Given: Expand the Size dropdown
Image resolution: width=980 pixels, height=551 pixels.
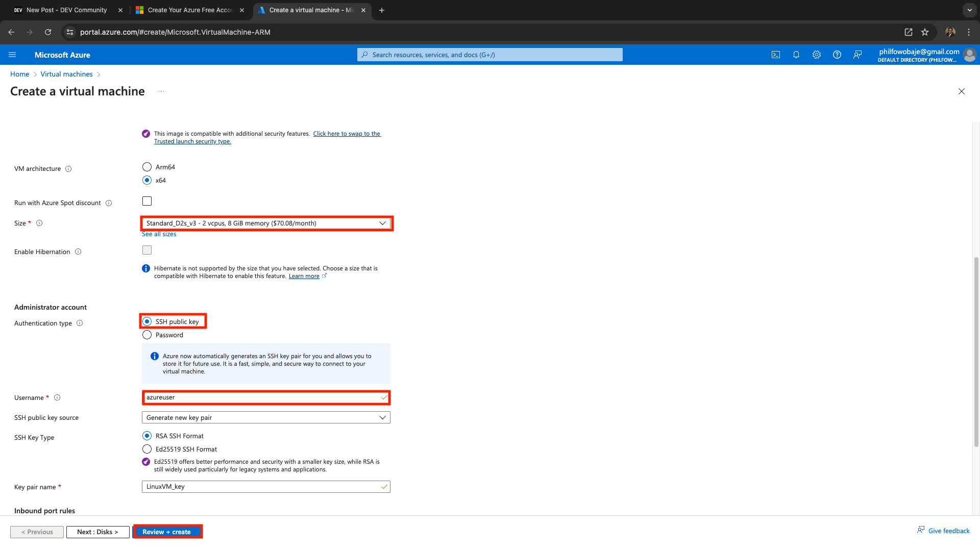Looking at the screenshot, I should coord(265,223).
